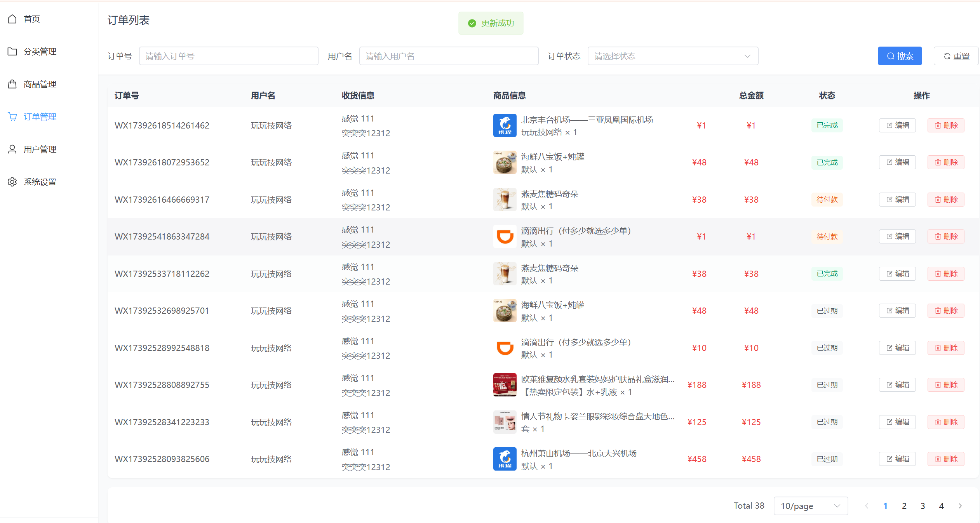This screenshot has width=980, height=523.
Task: Click the Didi logo in order WX17392541863347284
Action: [x=505, y=236]
